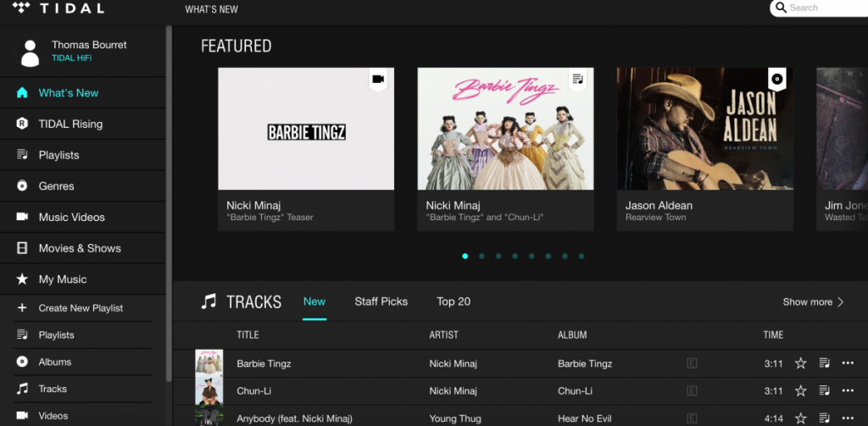Switch to Top 20 tab

453,302
